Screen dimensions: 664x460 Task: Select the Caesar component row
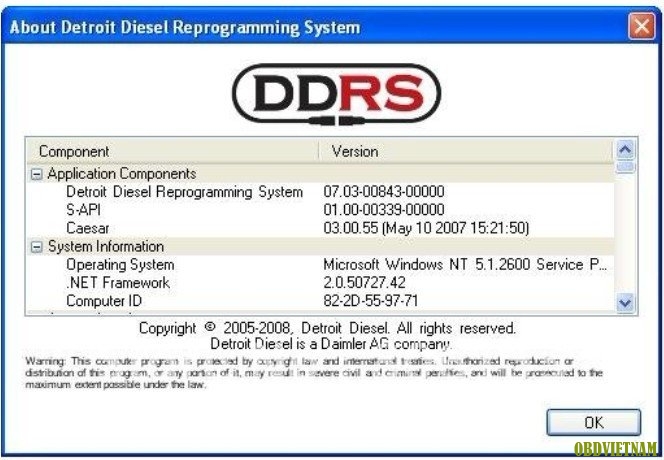tap(320, 228)
